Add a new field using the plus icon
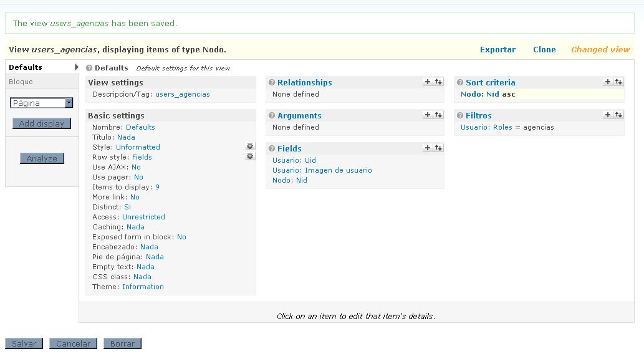 click(426, 148)
